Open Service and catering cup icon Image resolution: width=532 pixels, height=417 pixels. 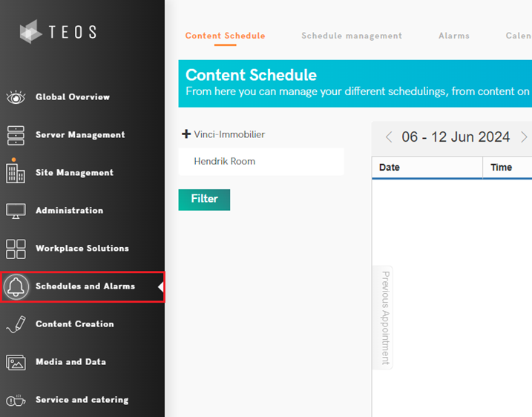[16, 400]
